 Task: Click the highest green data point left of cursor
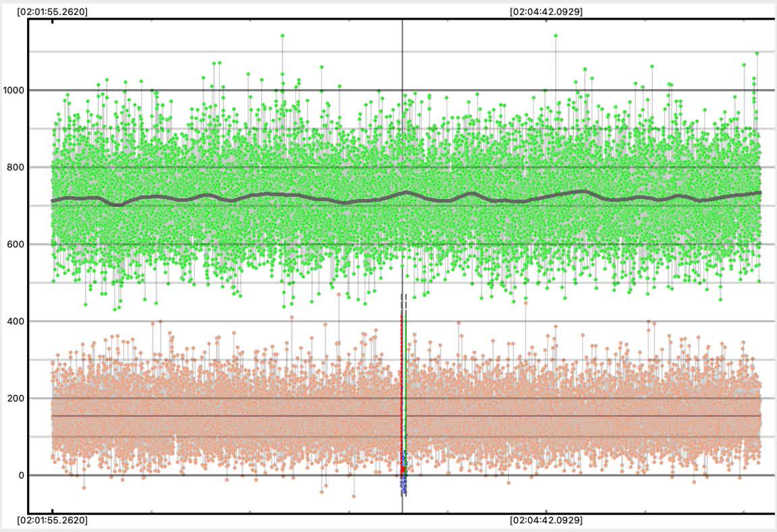pyautogui.click(x=282, y=35)
